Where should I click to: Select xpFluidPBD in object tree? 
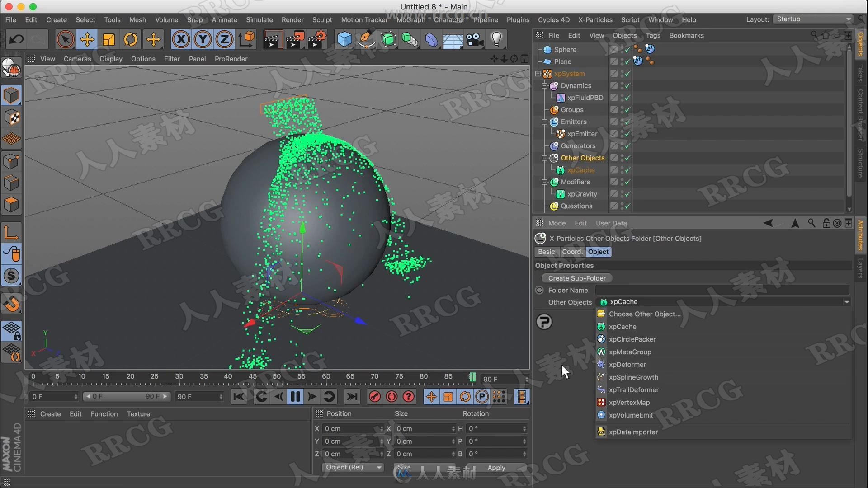(x=585, y=98)
